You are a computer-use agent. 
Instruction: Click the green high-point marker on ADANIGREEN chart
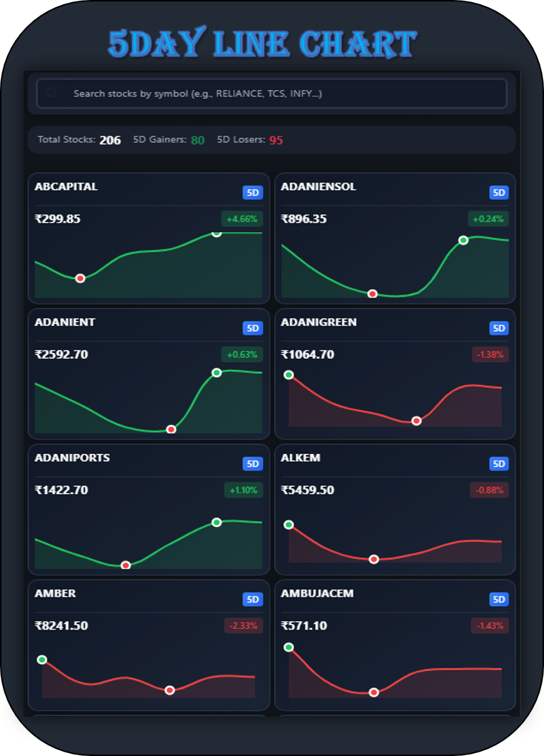point(288,375)
